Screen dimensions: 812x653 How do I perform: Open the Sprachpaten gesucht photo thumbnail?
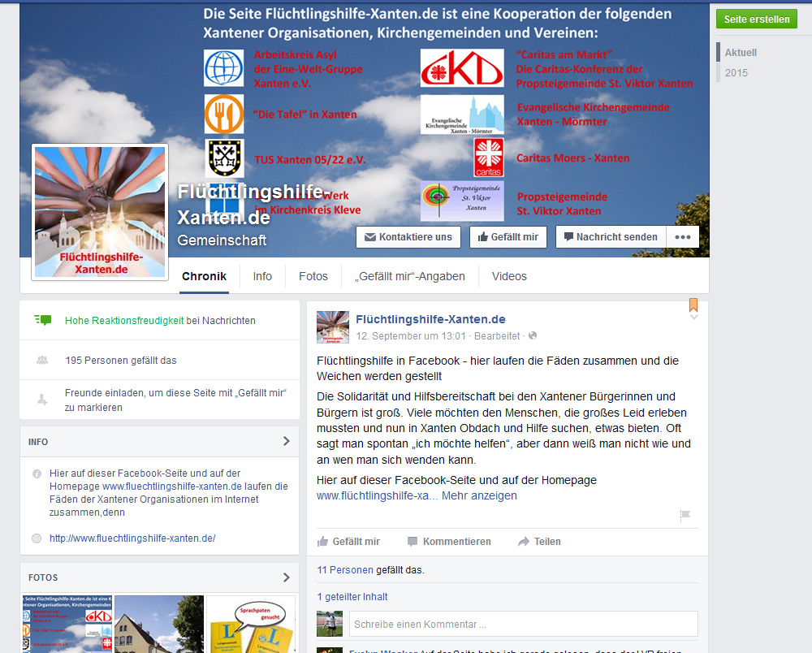pyautogui.click(x=251, y=624)
